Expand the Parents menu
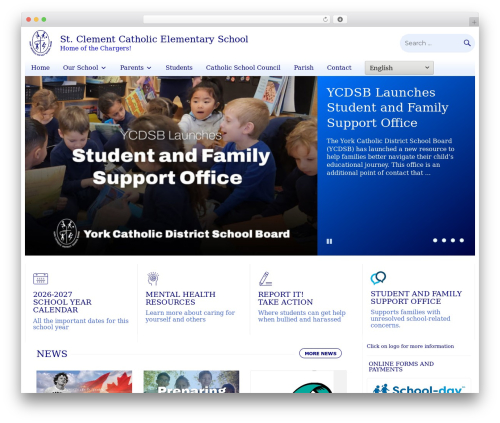Screen dimensions: 500x423 pyautogui.click(x=136, y=68)
